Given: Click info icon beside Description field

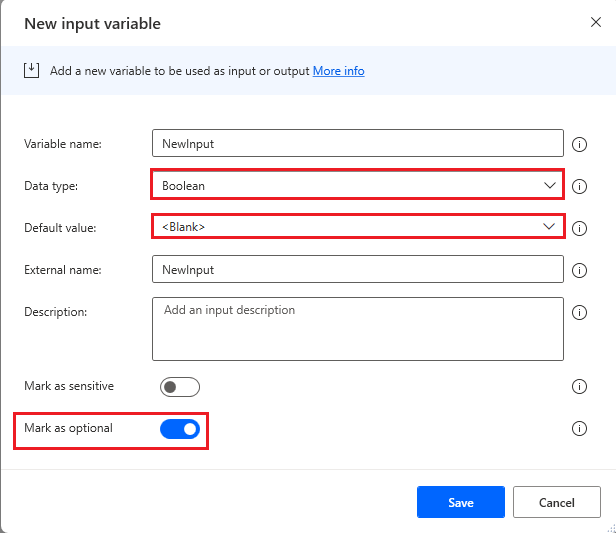Looking at the screenshot, I should pos(579,312).
